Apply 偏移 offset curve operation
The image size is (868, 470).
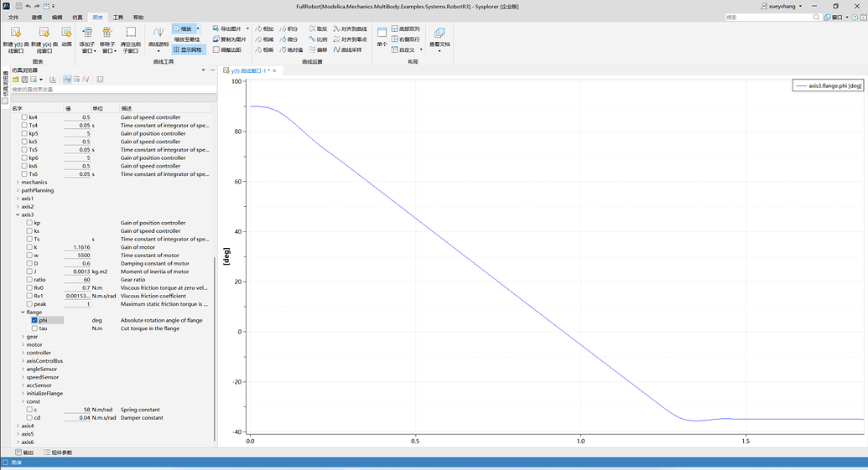click(319, 49)
